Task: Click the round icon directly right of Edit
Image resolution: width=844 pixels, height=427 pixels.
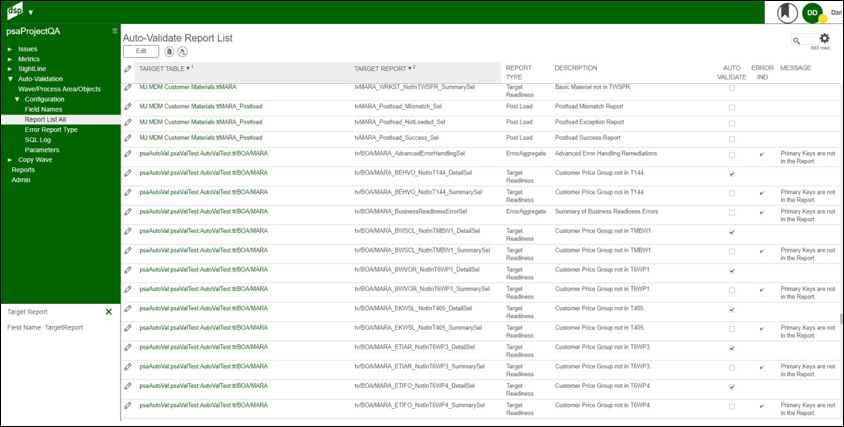Action: coord(169,52)
